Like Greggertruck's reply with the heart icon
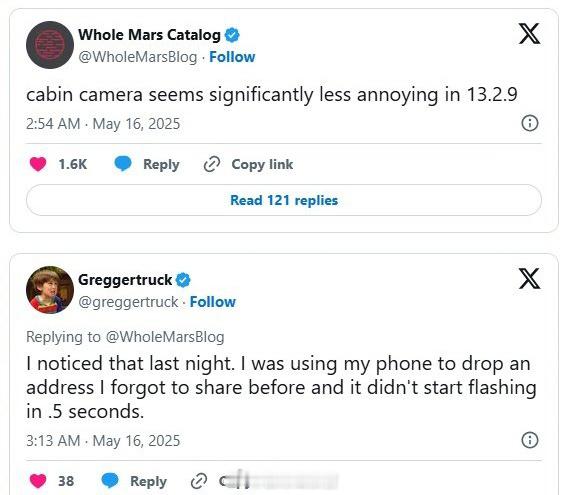This screenshot has height=495, width=564. pos(38,481)
